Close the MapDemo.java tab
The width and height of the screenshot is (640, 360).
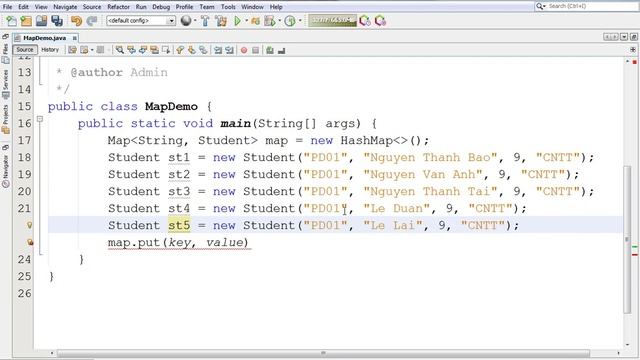point(75,38)
